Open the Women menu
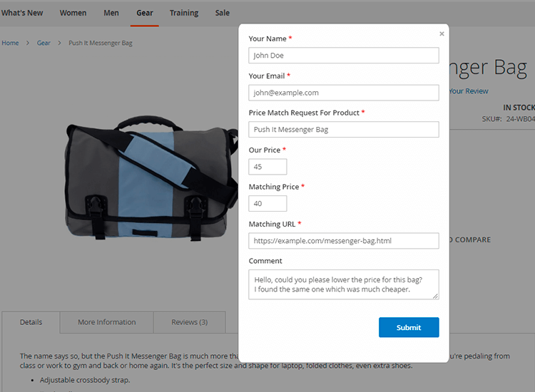Image resolution: width=535 pixels, height=392 pixels. click(x=73, y=13)
